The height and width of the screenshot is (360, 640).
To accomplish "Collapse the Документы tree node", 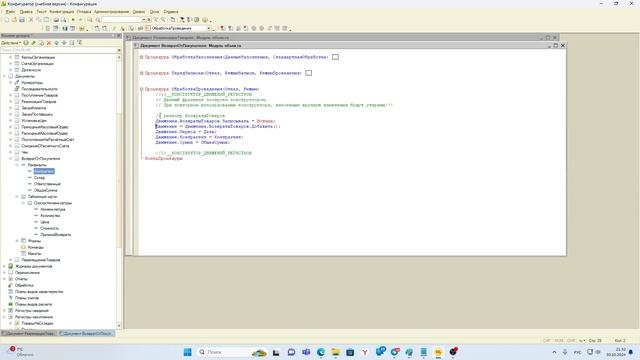I will pyautogui.click(x=4, y=76).
